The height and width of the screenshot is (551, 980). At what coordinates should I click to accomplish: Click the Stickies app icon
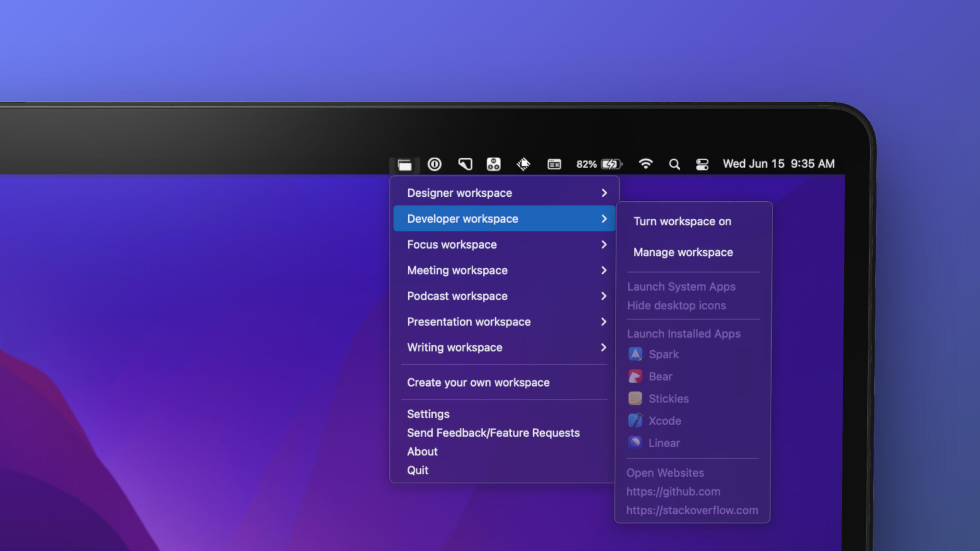tap(635, 398)
